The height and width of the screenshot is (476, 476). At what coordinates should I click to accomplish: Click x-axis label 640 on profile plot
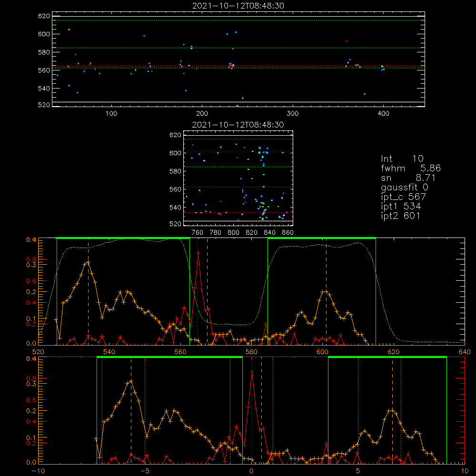pos(465,352)
